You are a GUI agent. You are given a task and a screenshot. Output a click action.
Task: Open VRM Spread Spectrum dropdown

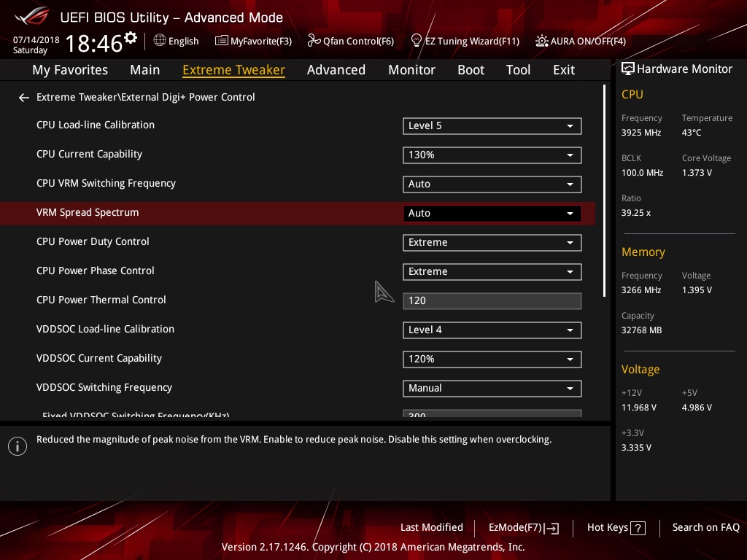click(492, 214)
